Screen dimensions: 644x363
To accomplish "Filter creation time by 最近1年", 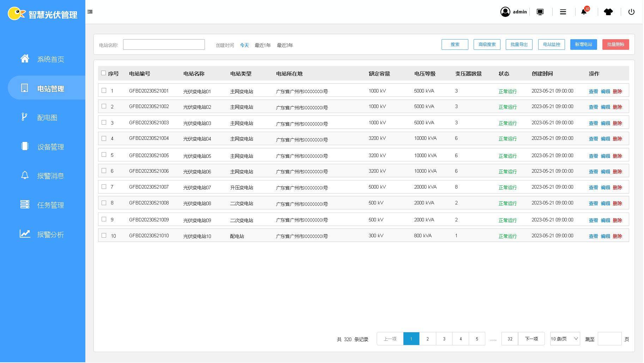I will point(262,45).
